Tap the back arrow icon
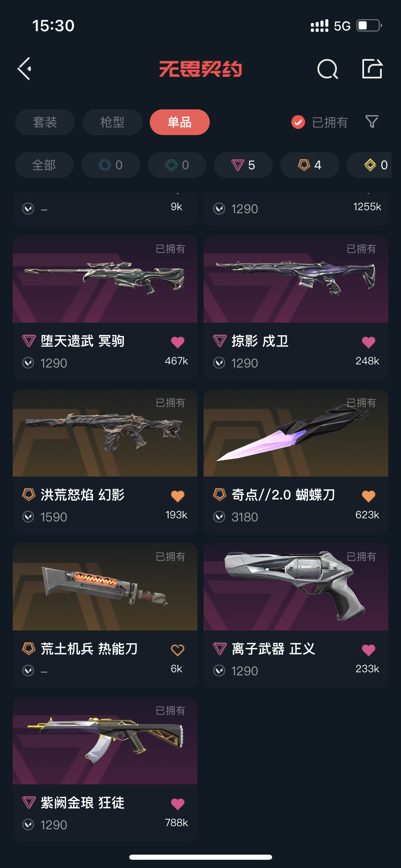Image resolution: width=401 pixels, height=868 pixels. click(25, 69)
